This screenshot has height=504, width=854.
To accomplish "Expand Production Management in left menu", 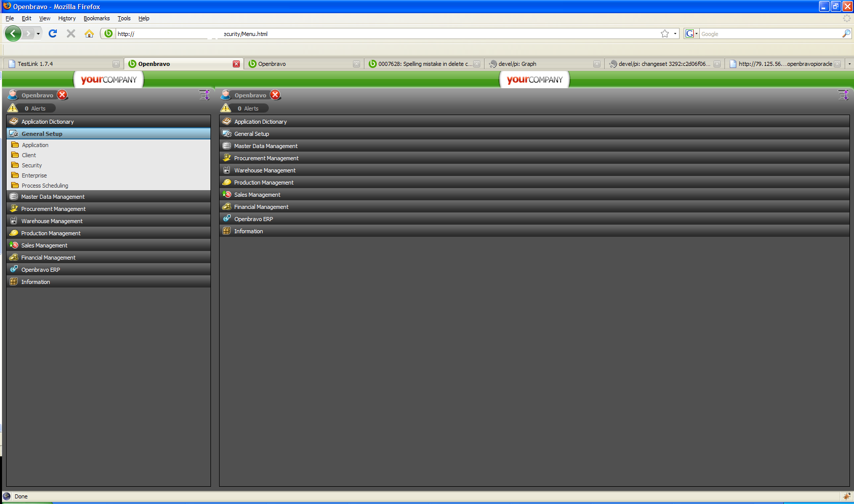I will [109, 233].
